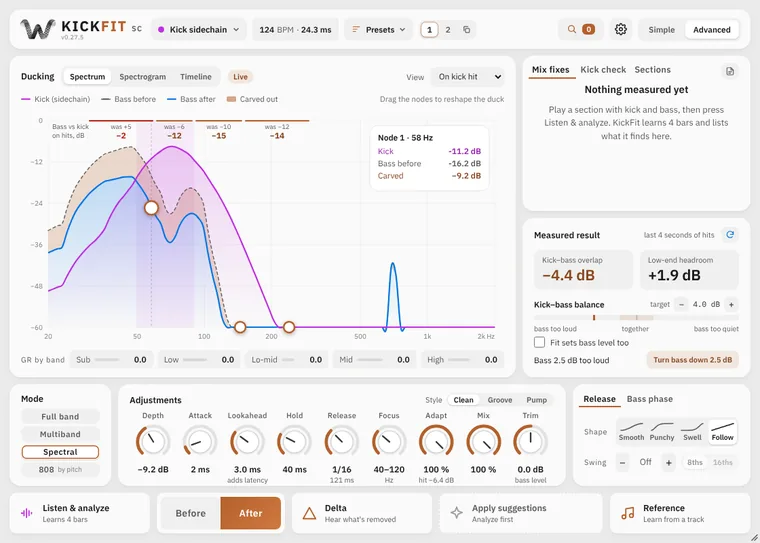The height and width of the screenshot is (543, 760).
Task: Toggle the Live indicator
Action: pyautogui.click(x=240, y=77)
